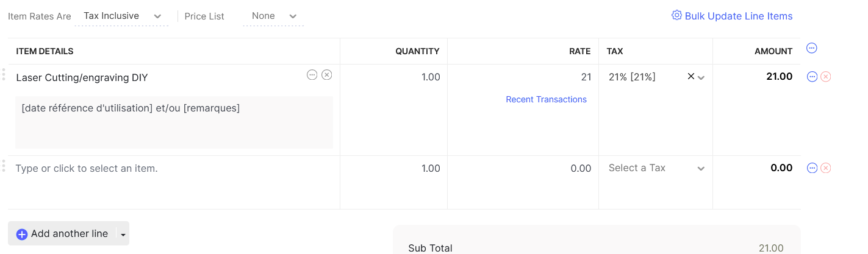The image size is (868, 254).
Task: Open the 21% tax dropdown arrow
Action: [x=701, y=77]
